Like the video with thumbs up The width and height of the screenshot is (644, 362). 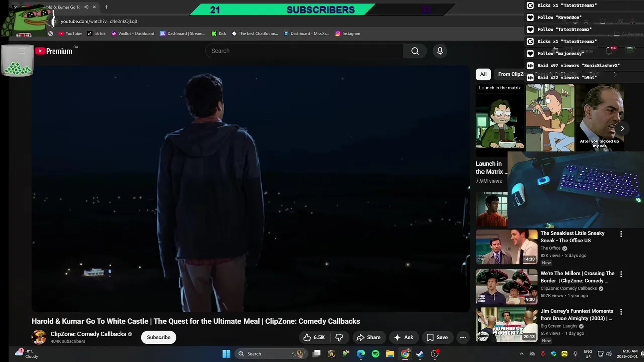click(313, 337)
